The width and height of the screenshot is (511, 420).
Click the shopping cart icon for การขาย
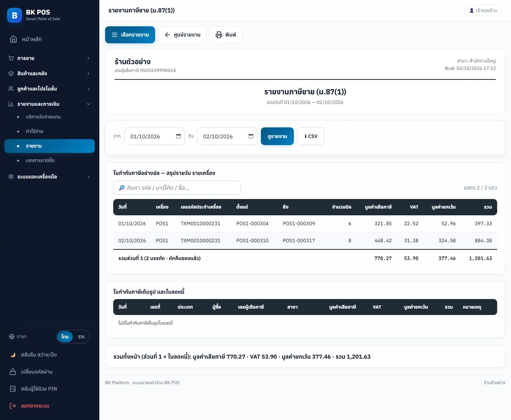pos(11,58)
